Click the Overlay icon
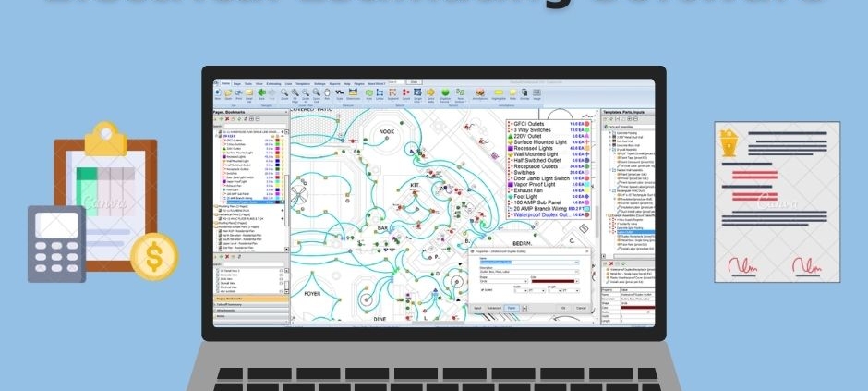The image size is (868, 391). click(524, 92)
